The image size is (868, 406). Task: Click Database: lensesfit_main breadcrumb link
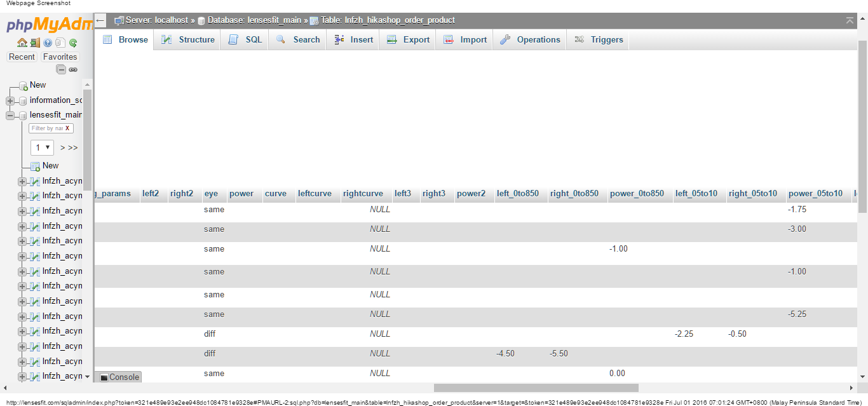click(254, 20)
